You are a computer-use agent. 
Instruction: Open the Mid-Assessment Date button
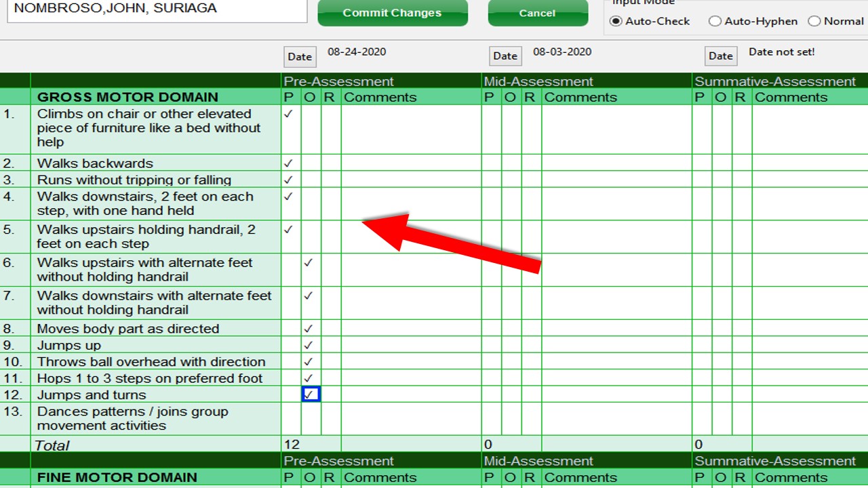(x=505, y=56)
